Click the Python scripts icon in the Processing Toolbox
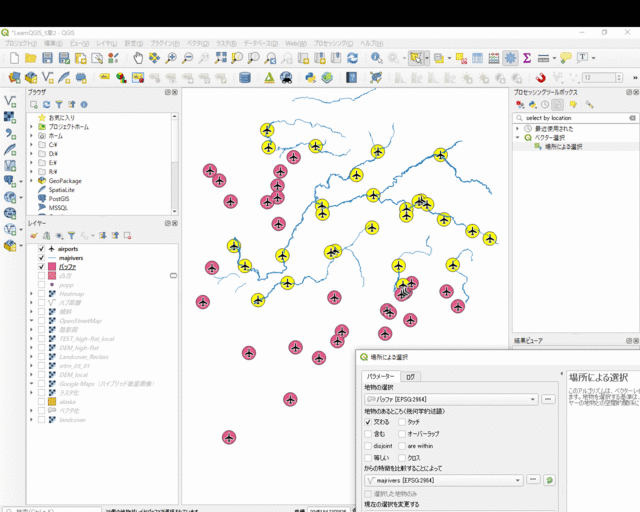This screenshot has height=512, width=640. point(533,105)
